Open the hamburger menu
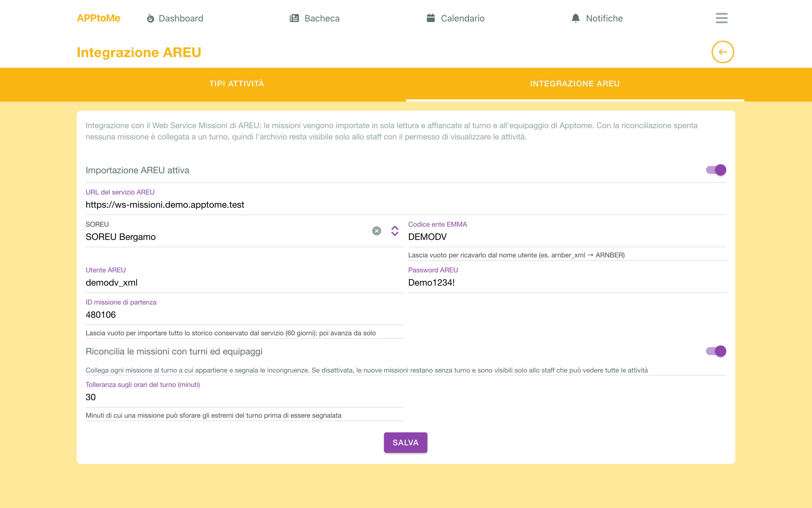Image resolution: width=812 pixels, height=508 pixels. (722, 18)
